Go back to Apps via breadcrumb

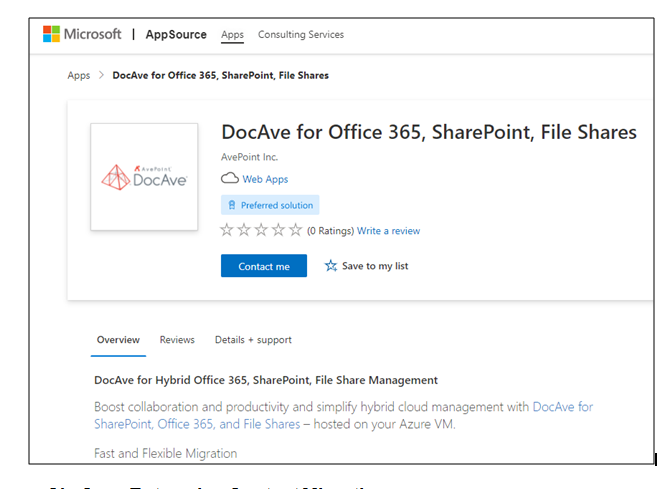[x=79, y=75]
